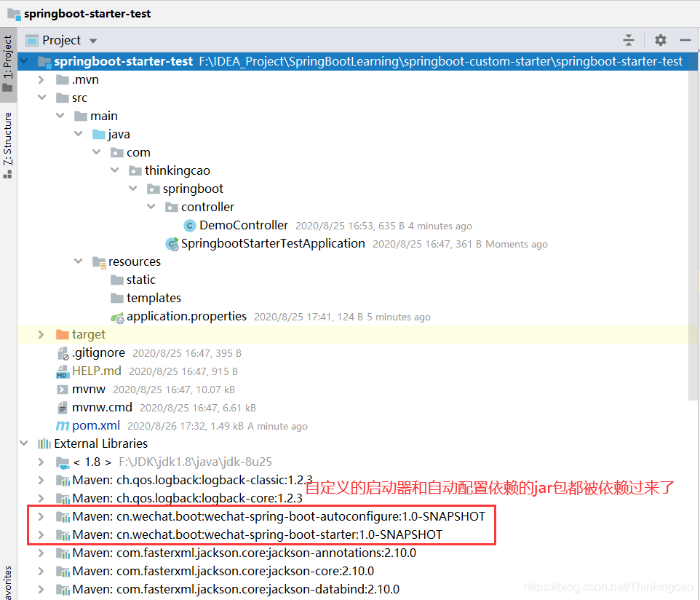The width and height of the screenshot is (700, 600).
Task: Select SpringbootStarterTestApplication class icon
Action: [x=172, y=244]
